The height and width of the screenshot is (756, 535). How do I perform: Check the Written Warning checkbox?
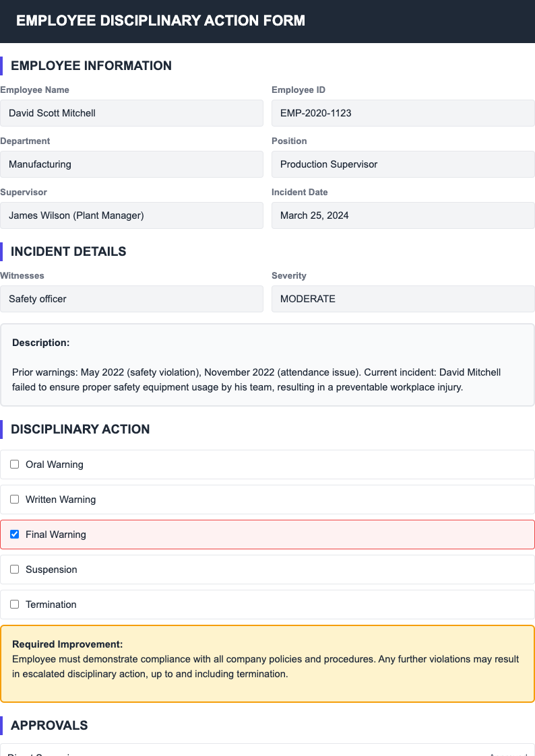pyautogui.click(x=14, y=499)
